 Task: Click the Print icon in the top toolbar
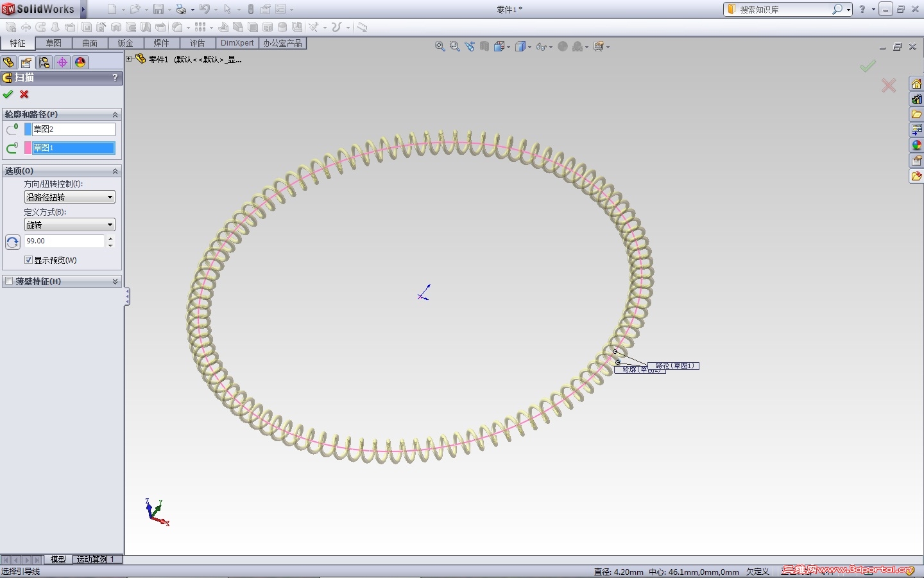point(181,10)
